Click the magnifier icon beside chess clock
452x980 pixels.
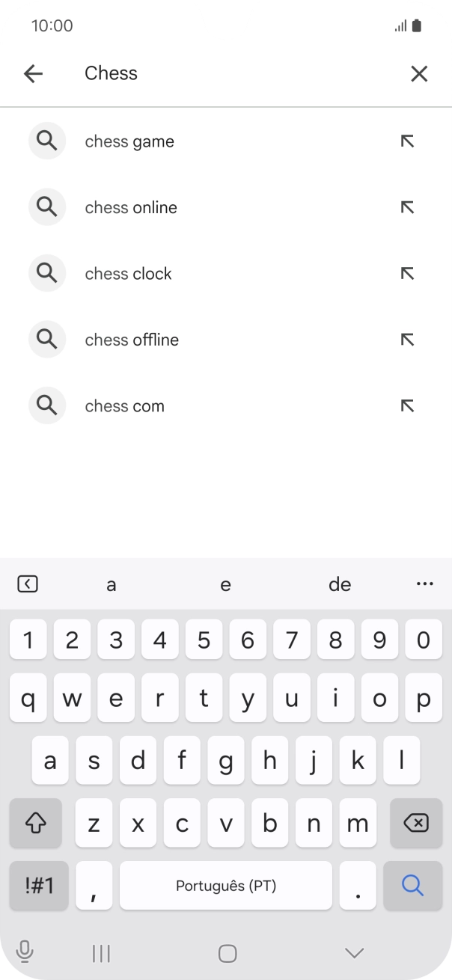pos(46,273)
